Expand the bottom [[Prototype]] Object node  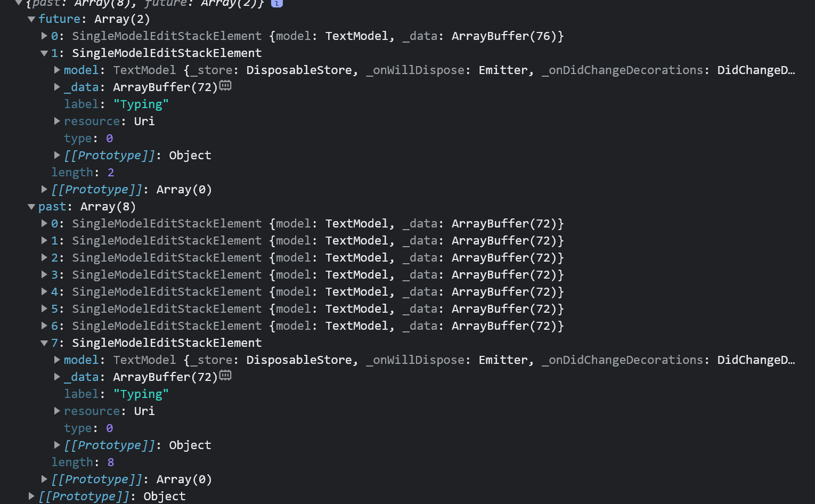point(31,496)
